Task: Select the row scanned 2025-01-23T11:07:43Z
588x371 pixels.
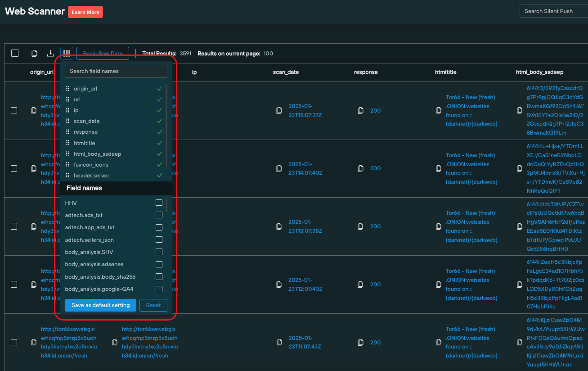Action: tap(14, 342)
